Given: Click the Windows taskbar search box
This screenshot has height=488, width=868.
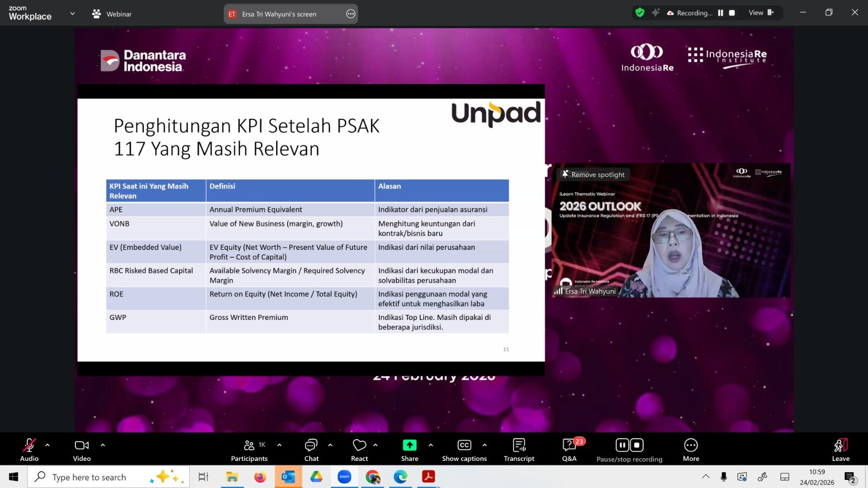Looking at the screenshot, I should pyautogui.click(x=90, y=477).
